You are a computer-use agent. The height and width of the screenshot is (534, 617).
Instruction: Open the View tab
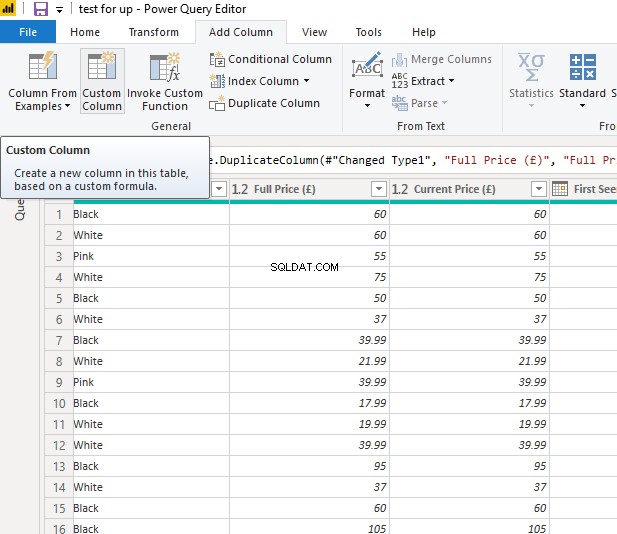click(x=314, y=32)
